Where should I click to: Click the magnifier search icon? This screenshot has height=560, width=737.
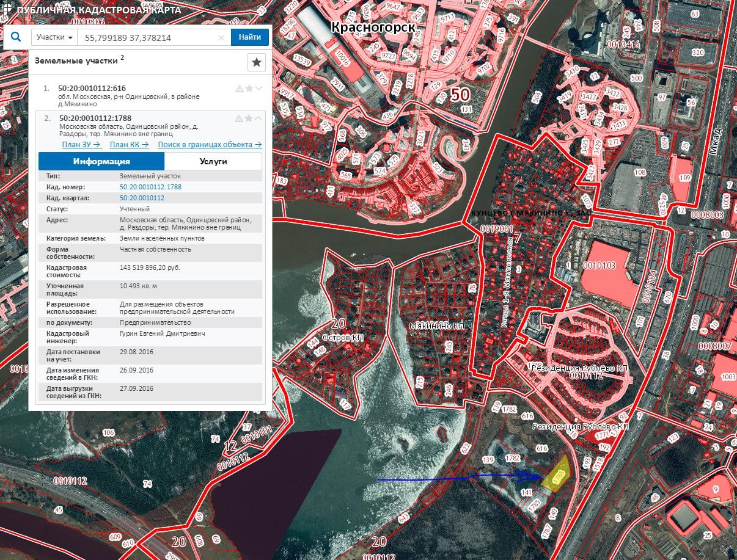click(16, 37)
